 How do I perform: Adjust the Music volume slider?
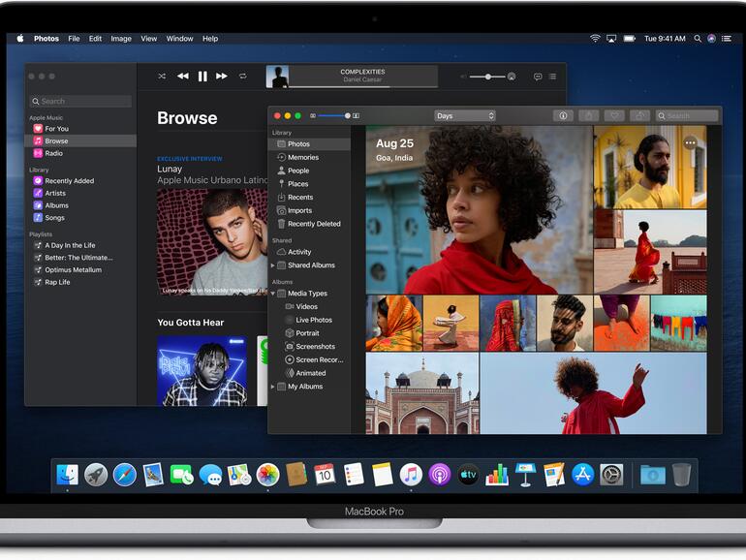coord(487,77)
